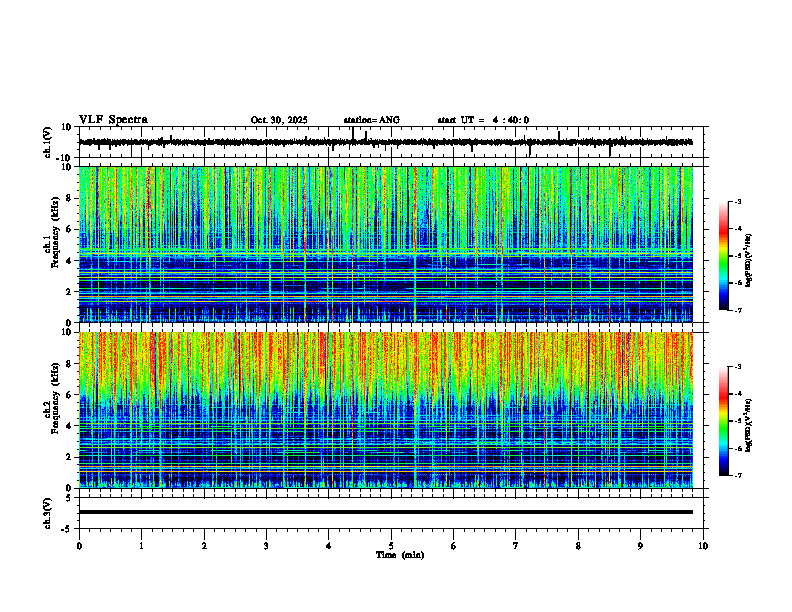Click the date "Oct. 30, 2025"
The width and height of the screenshot is (792, 612).
point(279,120)
